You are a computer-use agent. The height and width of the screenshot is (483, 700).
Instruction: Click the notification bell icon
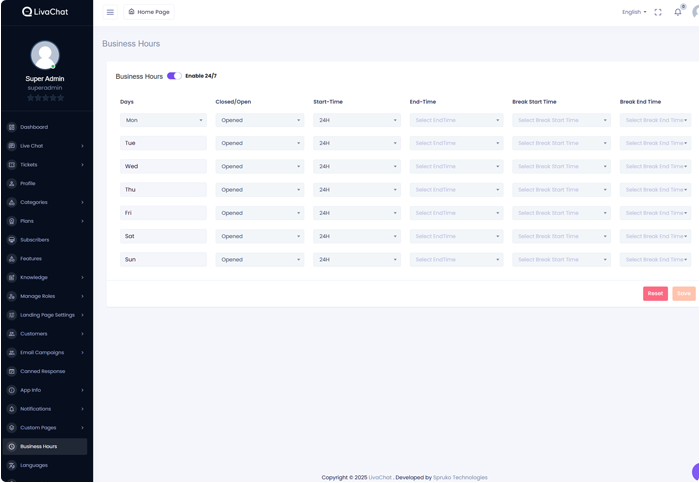pyautogui.click(x=677, y=12)
